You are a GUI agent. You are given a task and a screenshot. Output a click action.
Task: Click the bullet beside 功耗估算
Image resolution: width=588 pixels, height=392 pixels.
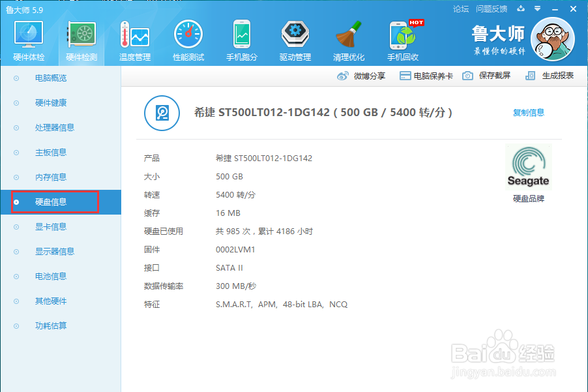pos(16,326)
